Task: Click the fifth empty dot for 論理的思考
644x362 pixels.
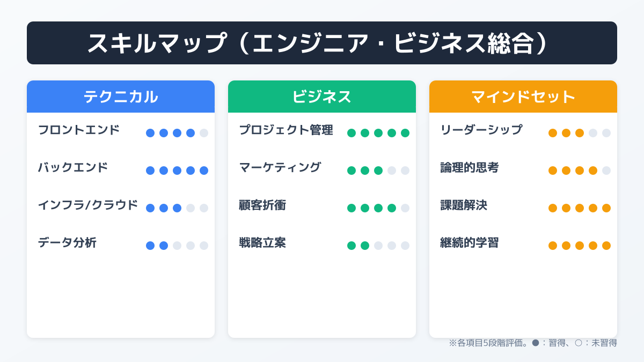Action: 606,171
